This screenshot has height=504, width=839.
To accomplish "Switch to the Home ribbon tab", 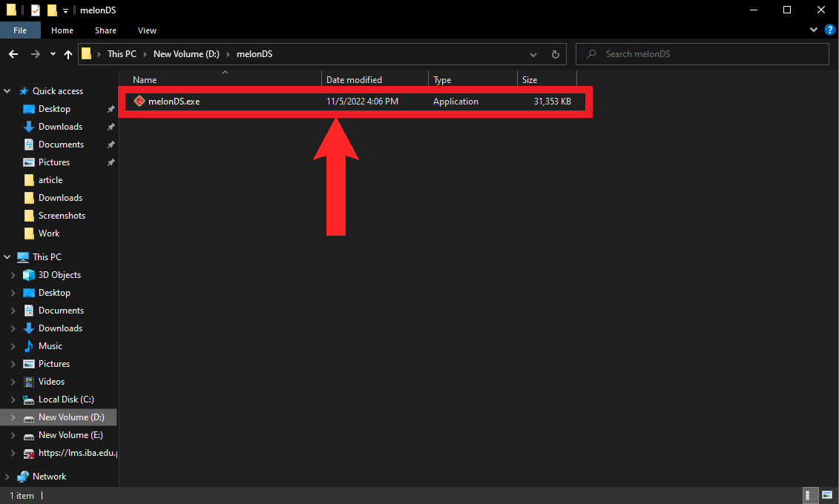I will 62,30.
